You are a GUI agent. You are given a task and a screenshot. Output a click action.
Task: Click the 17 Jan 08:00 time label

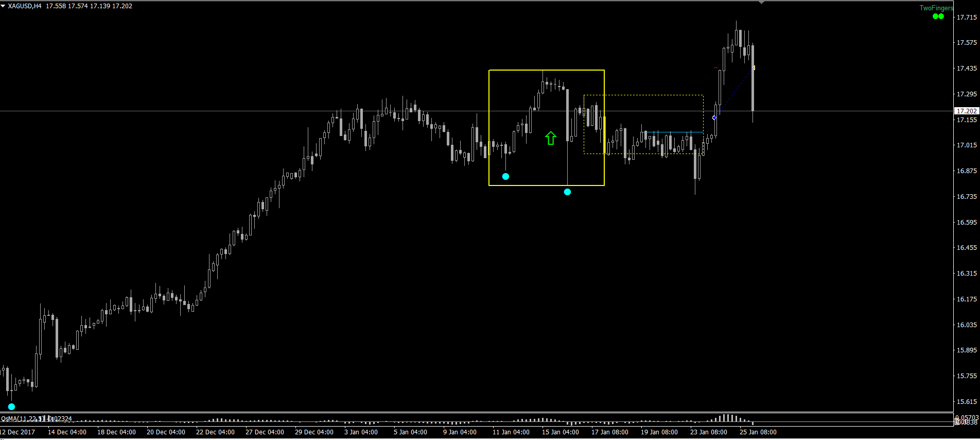610,432
